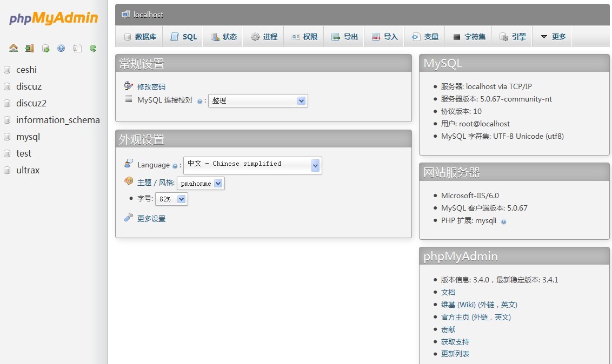Click the phpMyAdmin logo
Screen dimensions: 612x364
[x=54, y=18]
